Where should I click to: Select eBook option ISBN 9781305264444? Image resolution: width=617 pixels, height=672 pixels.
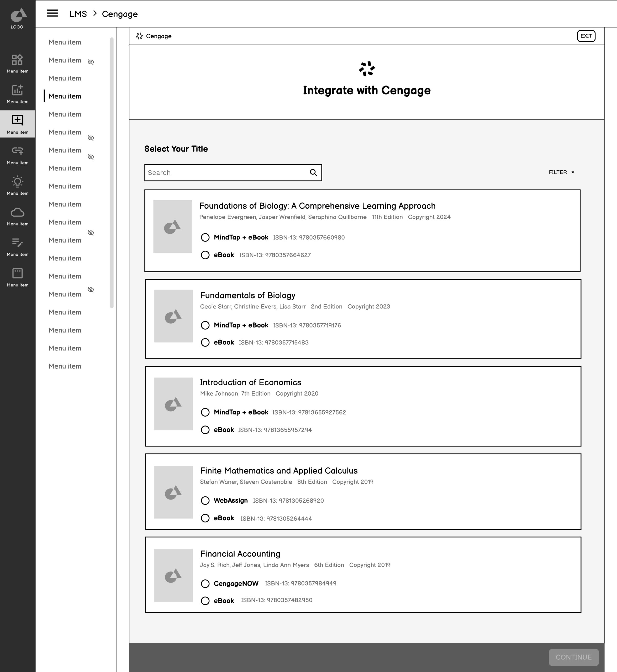[205, 518]
